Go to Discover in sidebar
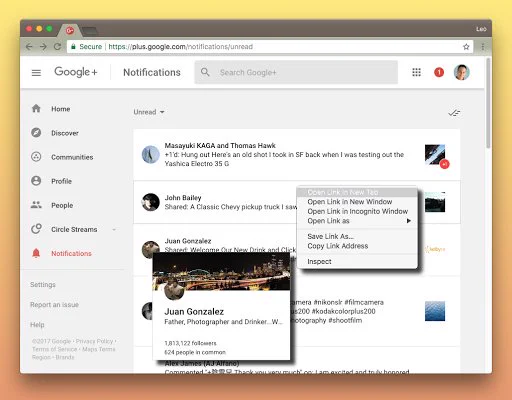 click(x=65, y=133)
